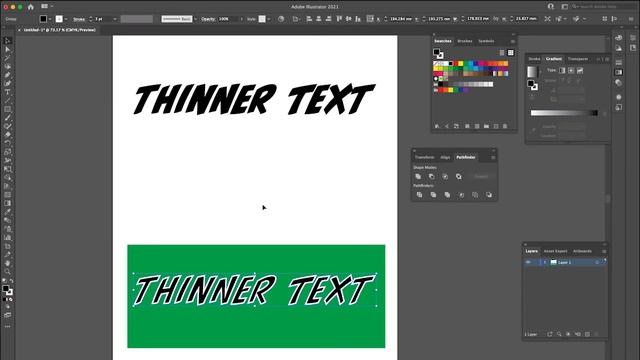Switch to Transform tab
Viewport: 640px width, 360px height.
pos(424,158)
